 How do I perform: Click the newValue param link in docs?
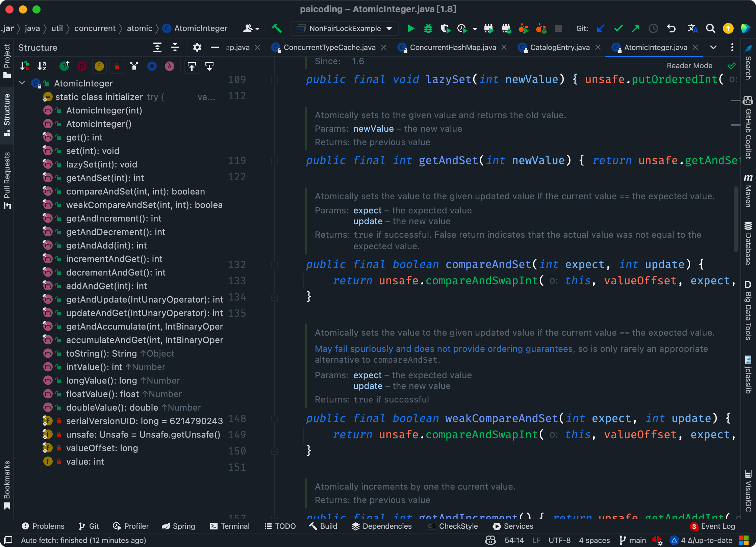pyautogui.click(x=373, y=129)
